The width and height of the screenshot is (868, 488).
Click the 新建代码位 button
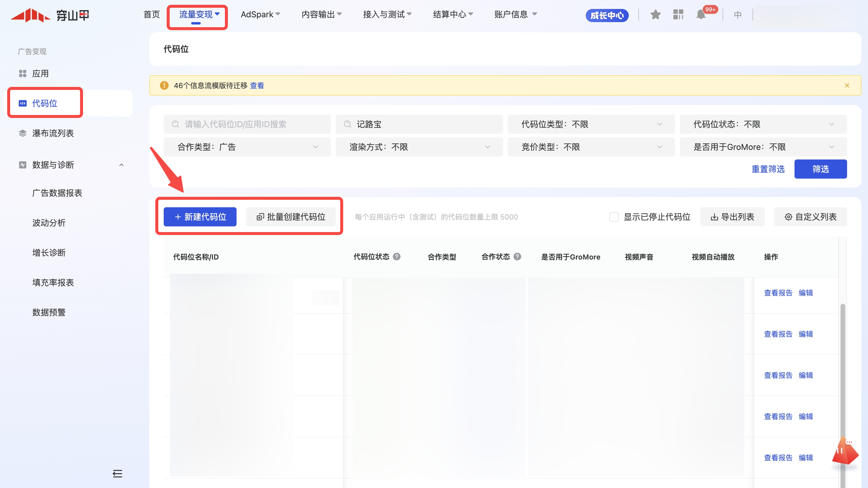(x=200, y=217)
